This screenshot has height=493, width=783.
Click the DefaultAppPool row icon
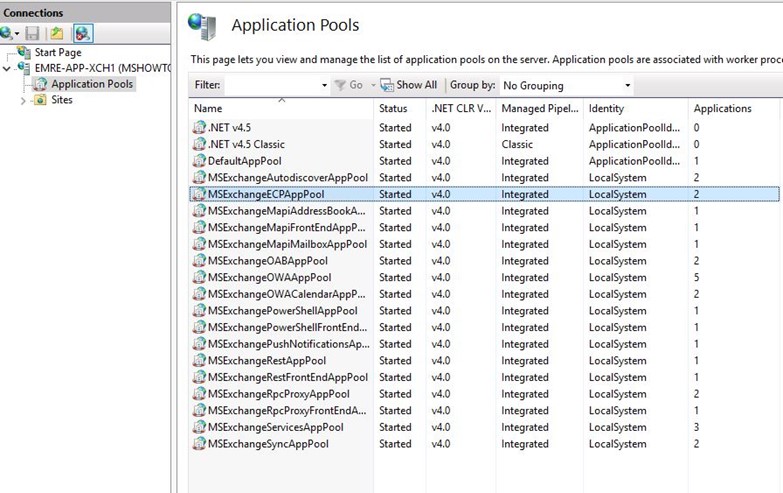(x=199, y=161)
